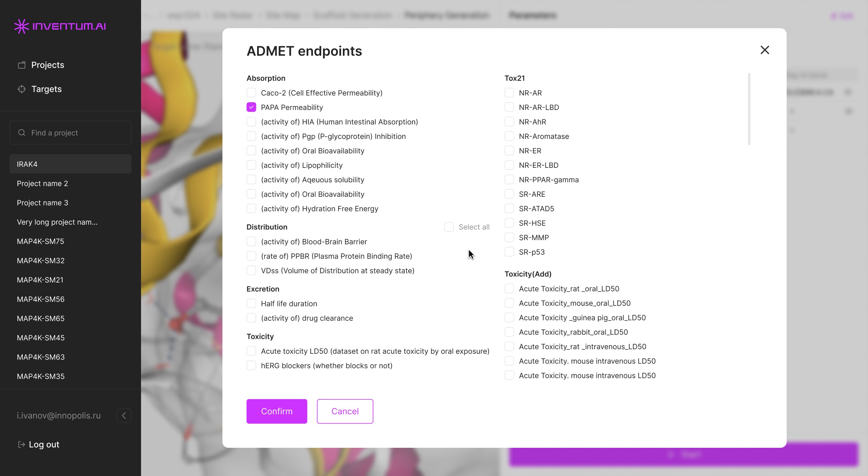The image size is (868, 476).
Task: Enable drug clearance checkbox
Action: click(251, 318)
